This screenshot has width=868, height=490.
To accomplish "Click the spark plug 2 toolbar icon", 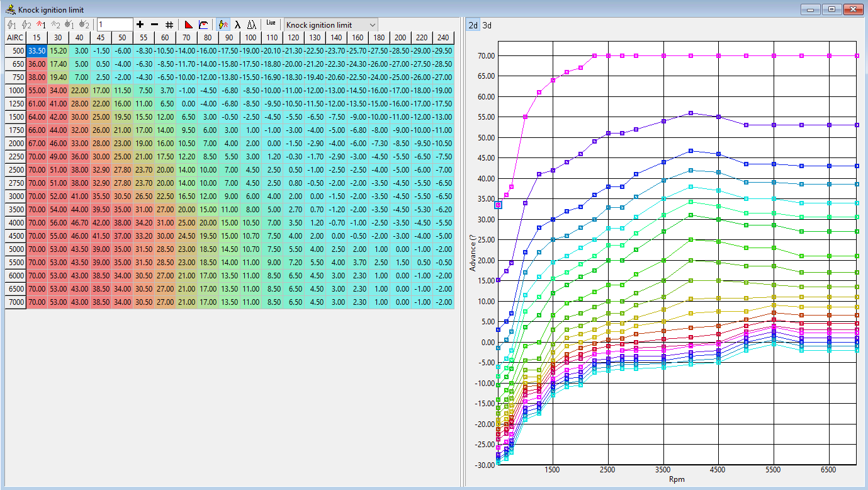I will (84, 25).
